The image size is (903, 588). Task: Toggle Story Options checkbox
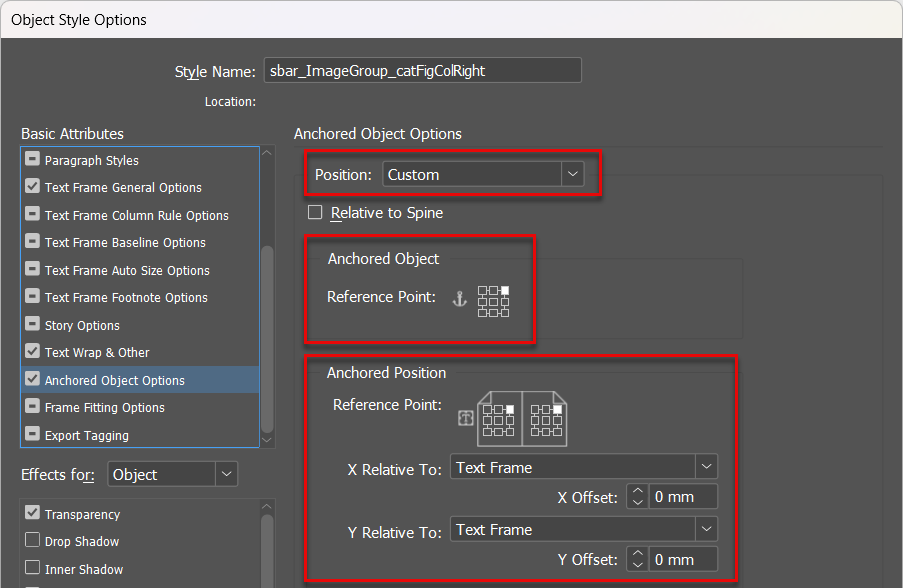pyautogui.click(x=33, y=324)
